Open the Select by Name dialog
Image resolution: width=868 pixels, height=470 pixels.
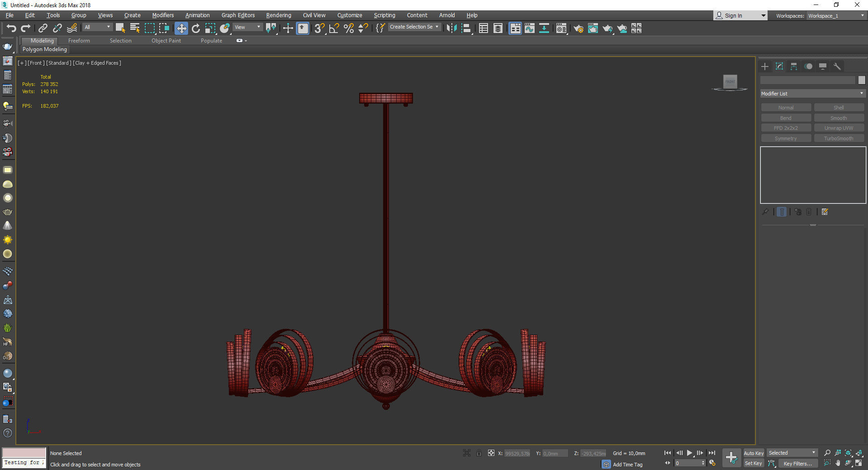(135, 28)
